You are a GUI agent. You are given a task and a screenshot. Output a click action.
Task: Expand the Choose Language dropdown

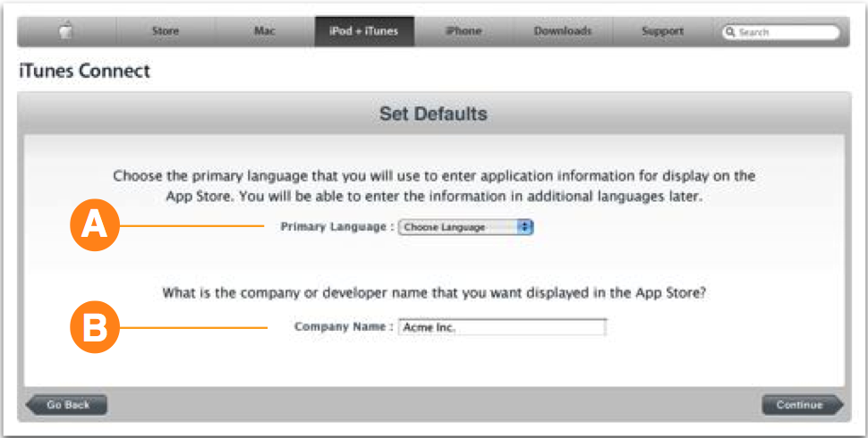(x=465, y=227)
